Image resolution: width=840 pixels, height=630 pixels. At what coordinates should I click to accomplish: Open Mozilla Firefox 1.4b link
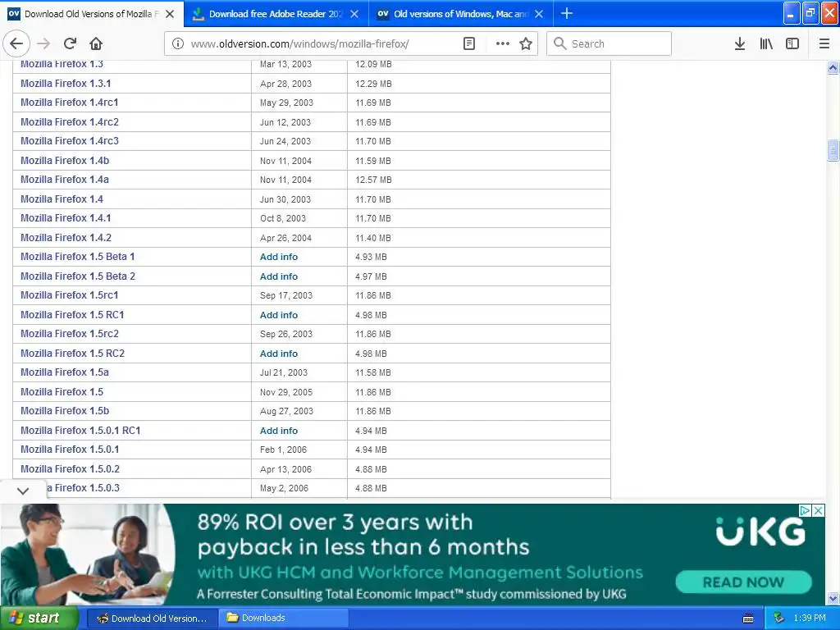point(65,161)
